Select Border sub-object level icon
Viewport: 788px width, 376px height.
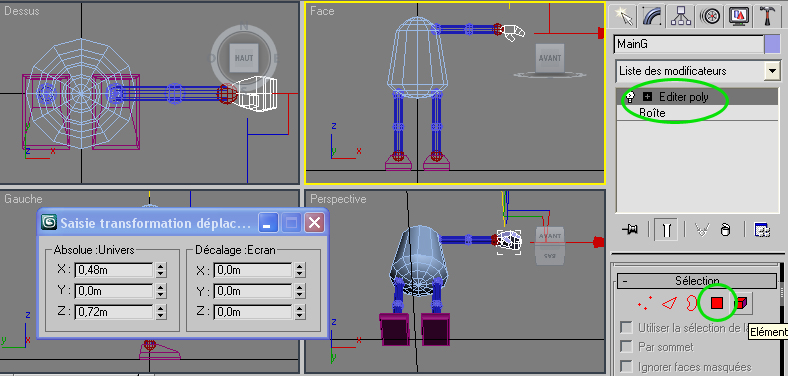693,303
